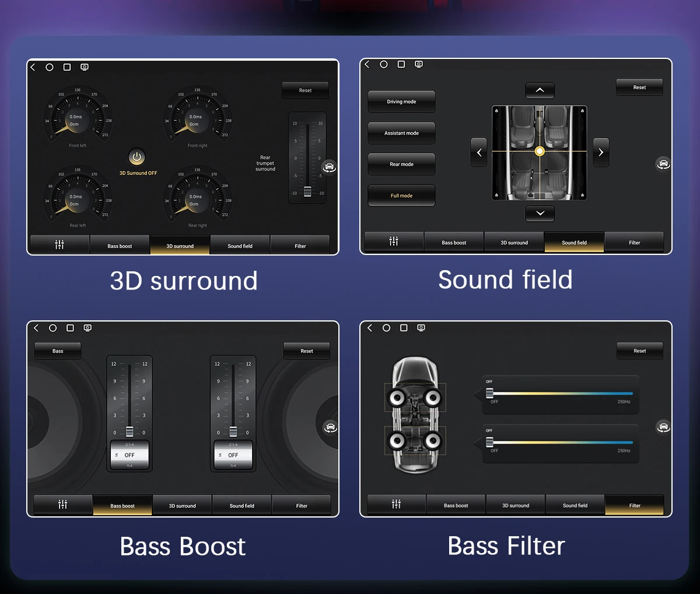
Task: Click the Rear trumpet surround slider handle
Action: pos(307,192)
